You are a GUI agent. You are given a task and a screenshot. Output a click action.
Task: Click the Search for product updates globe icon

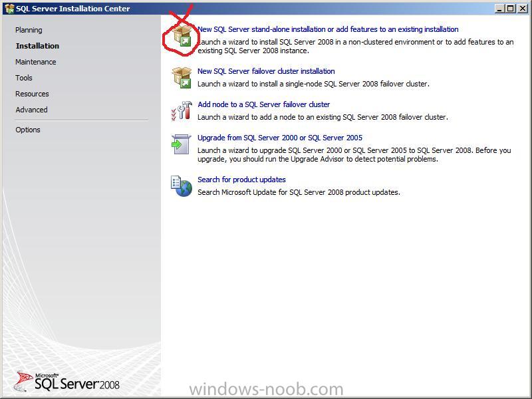click(182, 186)
